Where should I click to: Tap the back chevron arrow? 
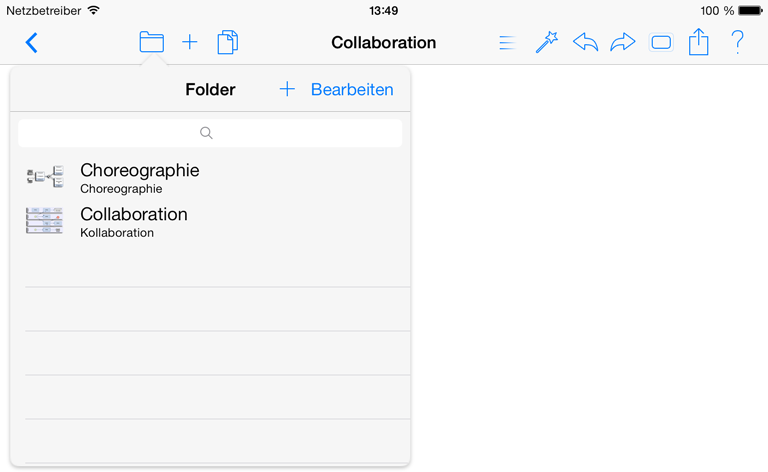coord(32,43)
